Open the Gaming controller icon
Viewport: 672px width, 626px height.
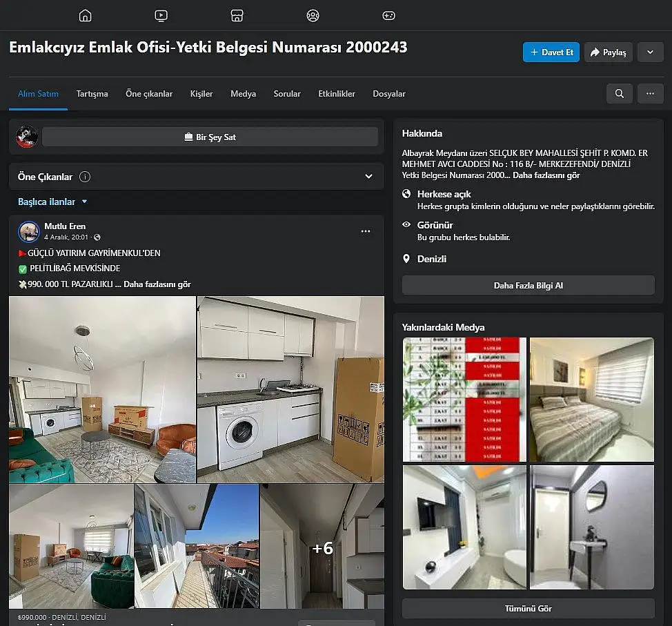click(x=388, y=15)
